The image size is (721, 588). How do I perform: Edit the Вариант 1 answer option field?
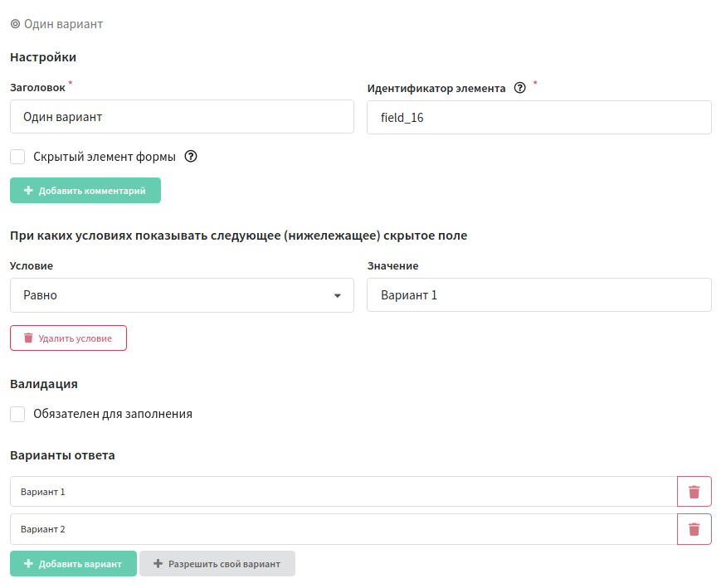point(343,492)
